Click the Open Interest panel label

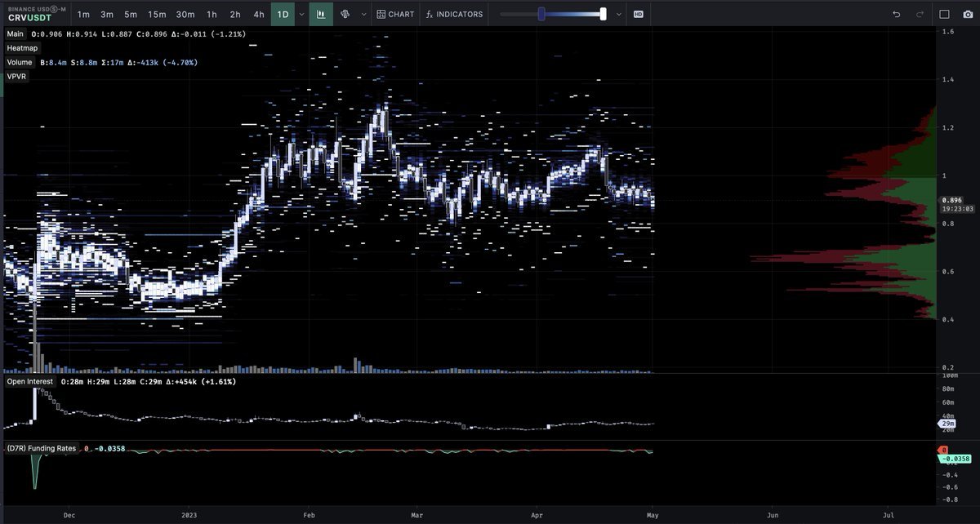[29, 381]
